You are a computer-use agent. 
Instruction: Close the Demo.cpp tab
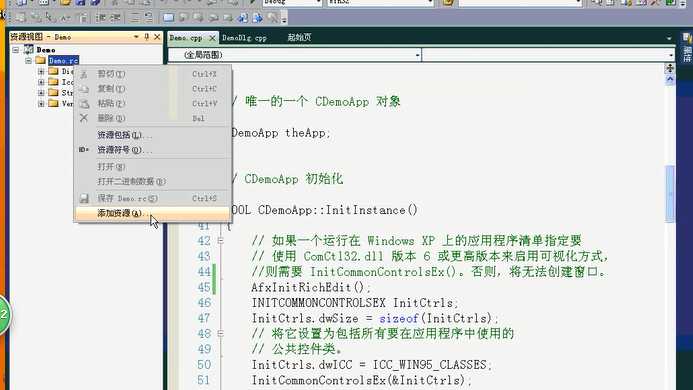[x=212, y=38]
